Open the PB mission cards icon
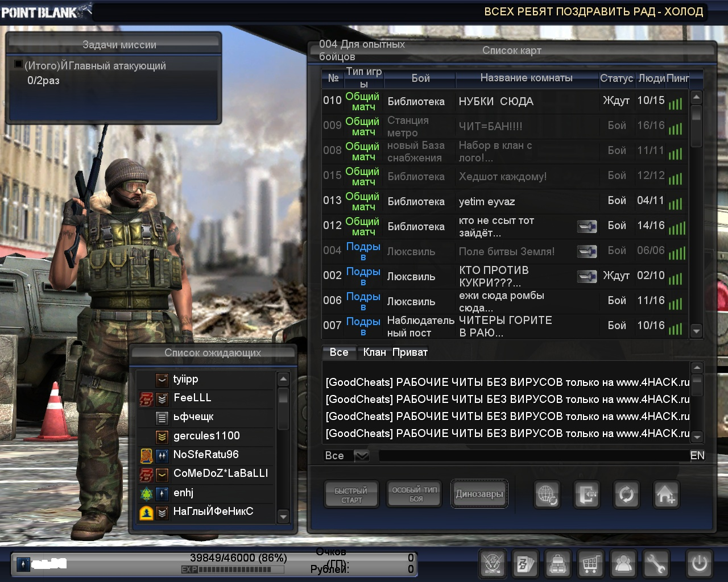The image size is (728, 582). pos(526,564)
